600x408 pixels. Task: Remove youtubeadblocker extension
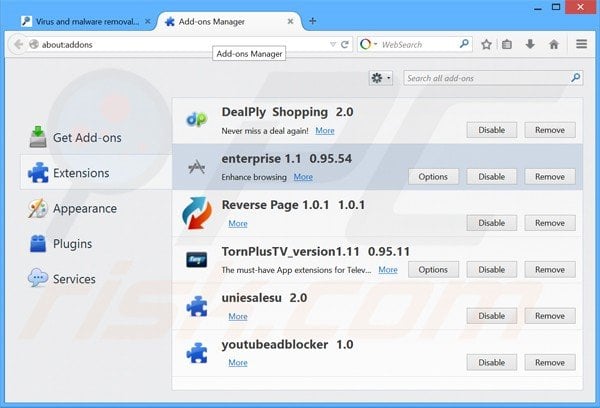click(550, 362)
